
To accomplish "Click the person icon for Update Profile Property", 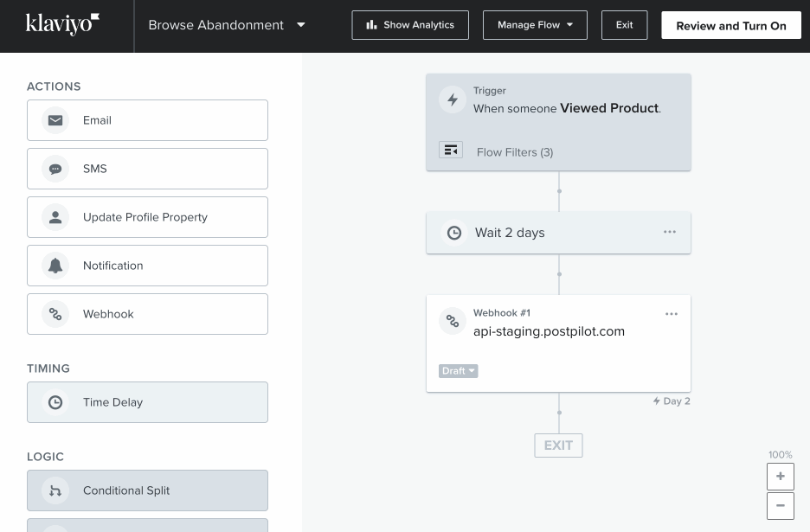I will 55,217.
